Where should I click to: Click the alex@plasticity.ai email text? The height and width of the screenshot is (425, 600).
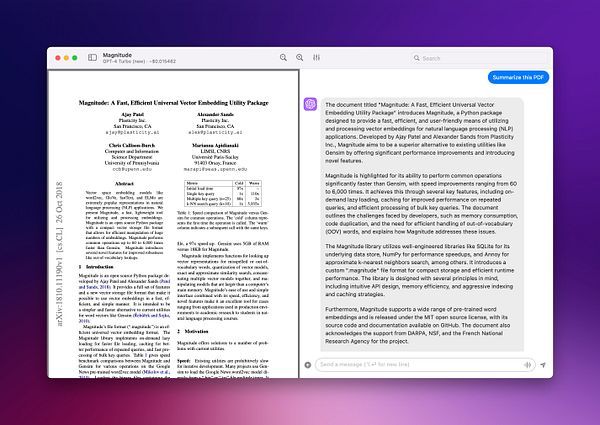point(215,132)
